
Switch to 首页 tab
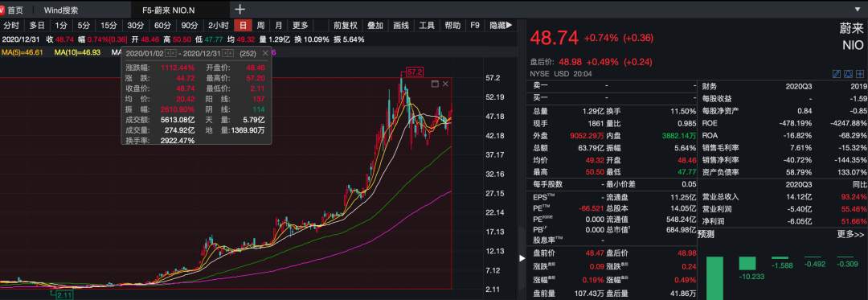click(x=15, y=10)
